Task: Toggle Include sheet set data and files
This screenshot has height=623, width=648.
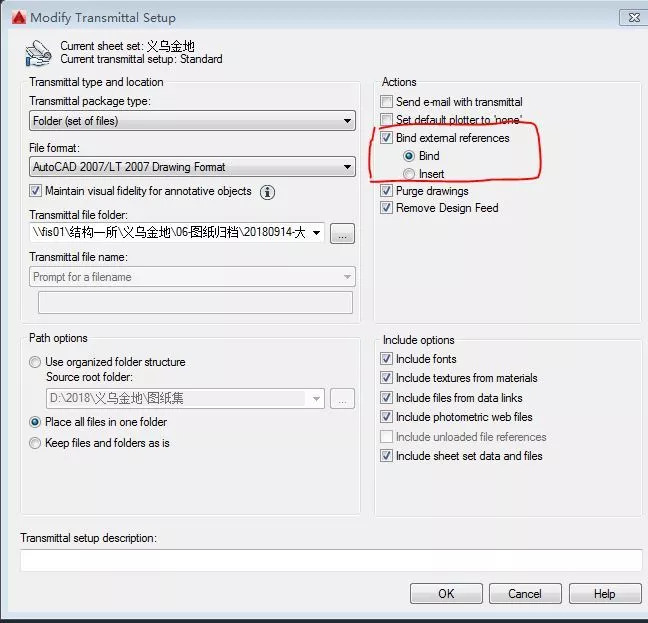Action: tap(387, 456)
